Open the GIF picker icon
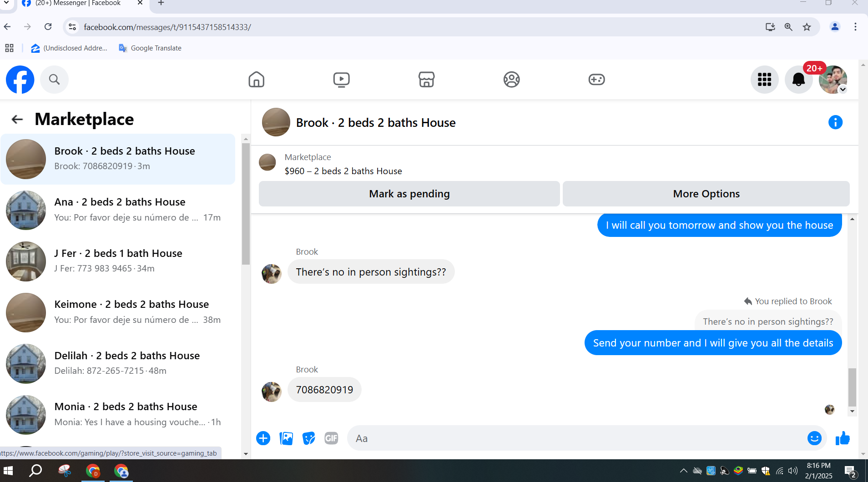The image size is (868, 482). tap(331, 438)
